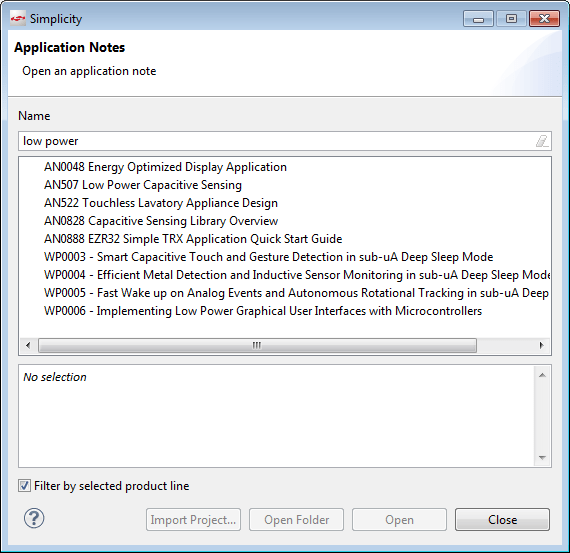Click the list's scroll right arrow
This screenshot has height=553, width=570.
pyautogui.click(x=542, y=345)
